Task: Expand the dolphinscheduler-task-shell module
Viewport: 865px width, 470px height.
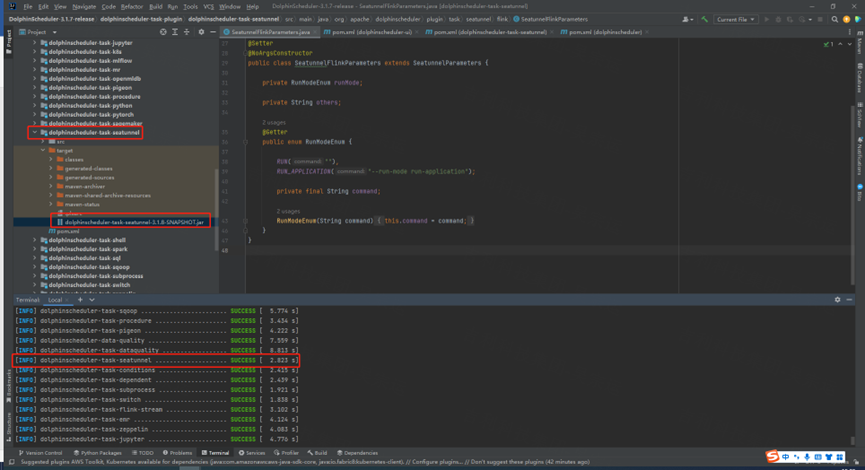Action: click(x=34, y=240)
